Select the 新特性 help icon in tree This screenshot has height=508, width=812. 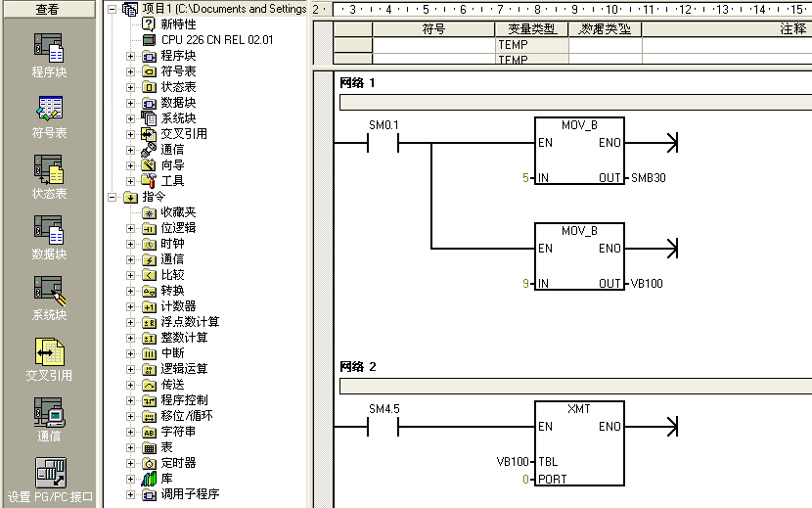coord(149,23)
